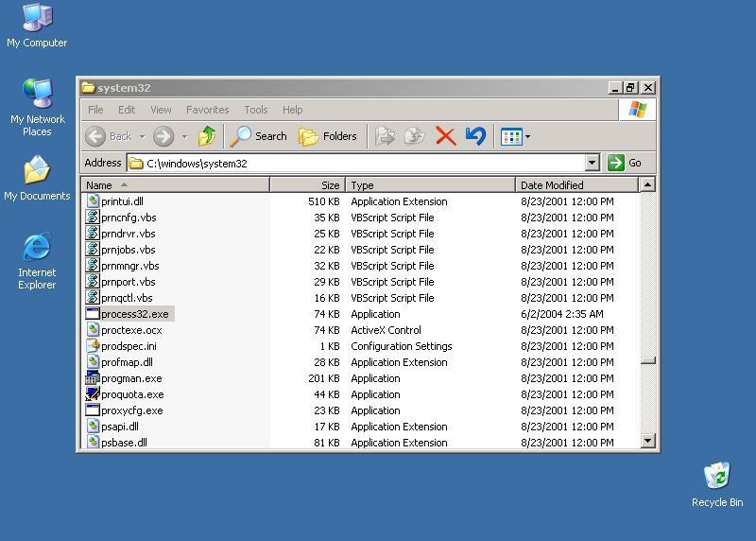
Task: Delete selected file with red X
Action: [x=445, y=136]
